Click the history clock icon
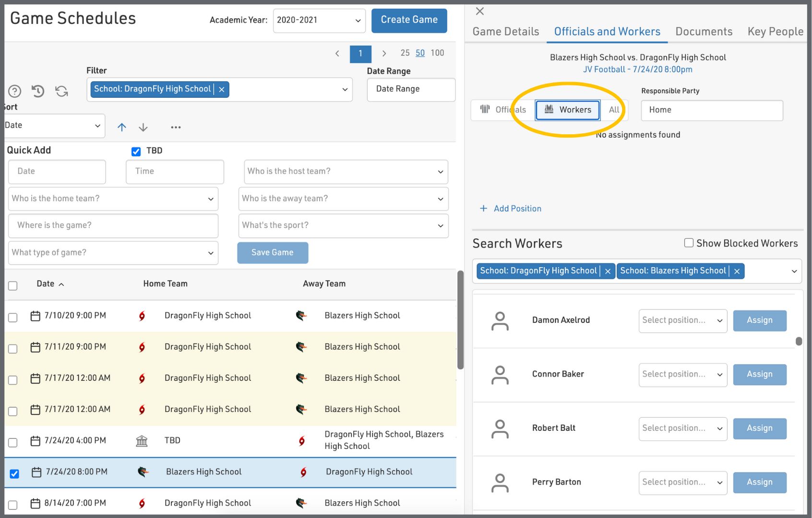Image resolution: width=812 pixels, height=518 pixels. pyautogui.click(x=38, y=91)
